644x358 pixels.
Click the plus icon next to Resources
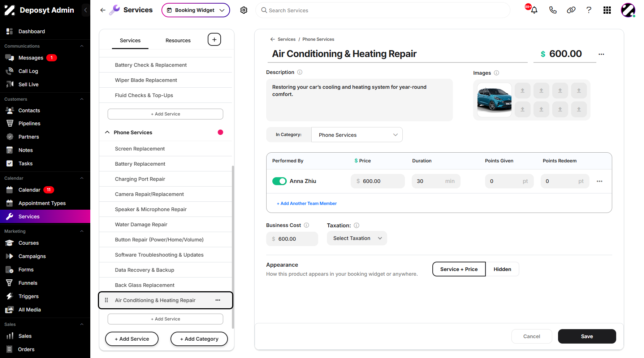tap(214, 39)
